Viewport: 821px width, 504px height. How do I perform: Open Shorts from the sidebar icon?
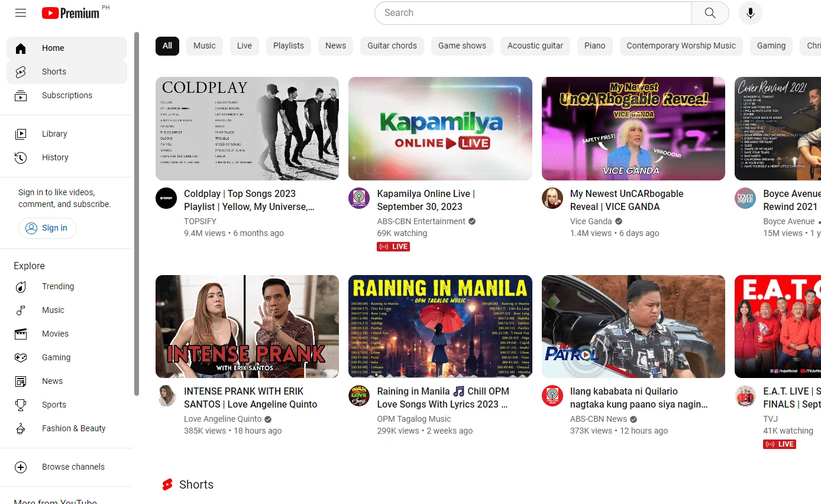pos(21,72)
